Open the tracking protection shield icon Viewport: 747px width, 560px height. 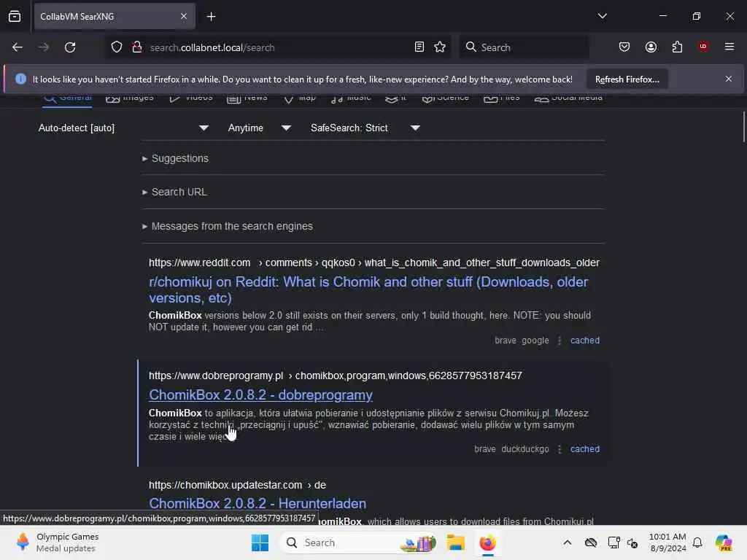pyautogui.click(x=117, y=47)
